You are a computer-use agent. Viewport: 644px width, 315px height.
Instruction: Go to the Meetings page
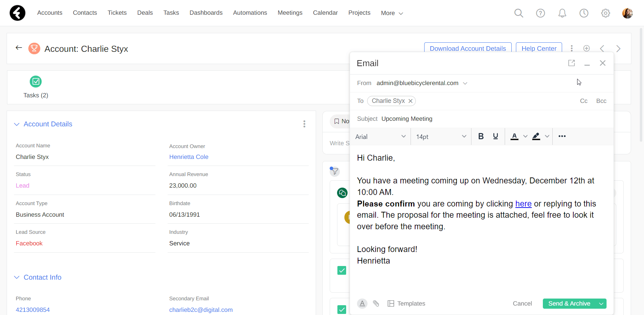coord(290,13)
